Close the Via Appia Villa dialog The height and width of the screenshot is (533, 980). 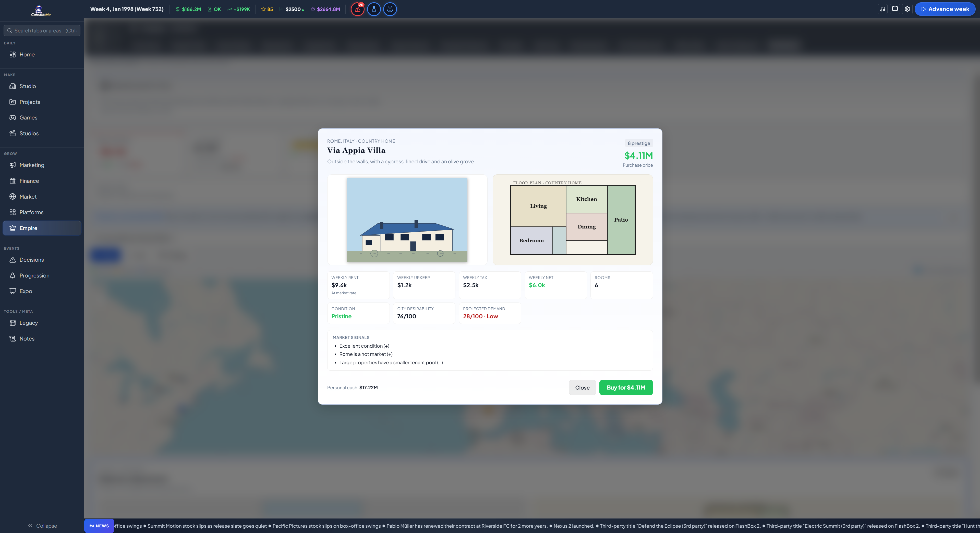point(582,387)
